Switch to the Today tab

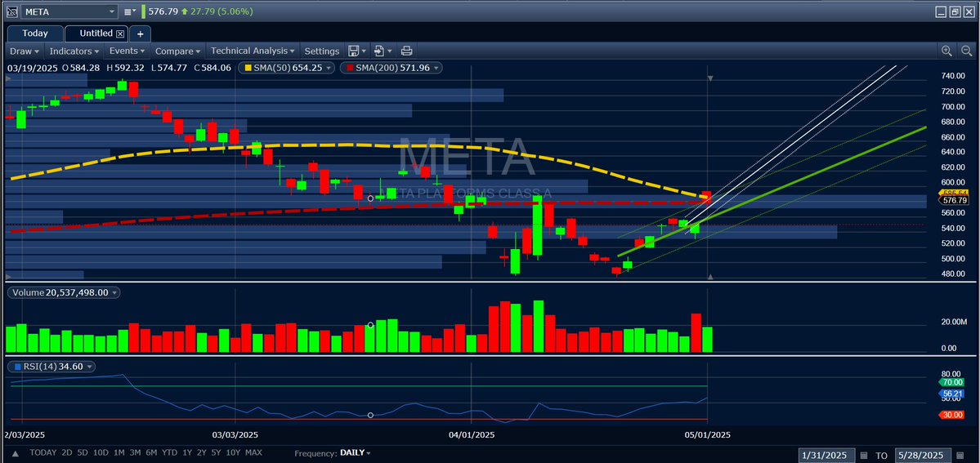point(35,33)
